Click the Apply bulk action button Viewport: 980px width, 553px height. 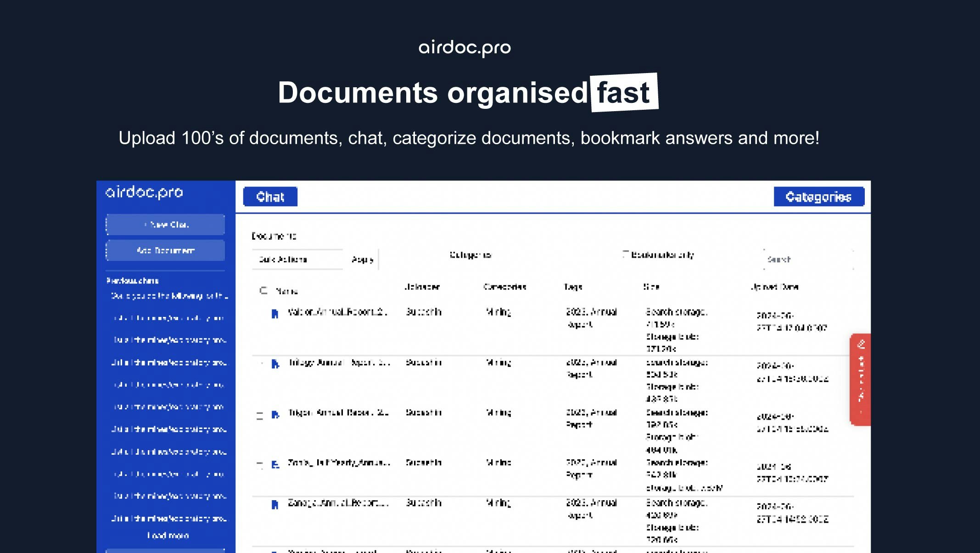(363, 260)
